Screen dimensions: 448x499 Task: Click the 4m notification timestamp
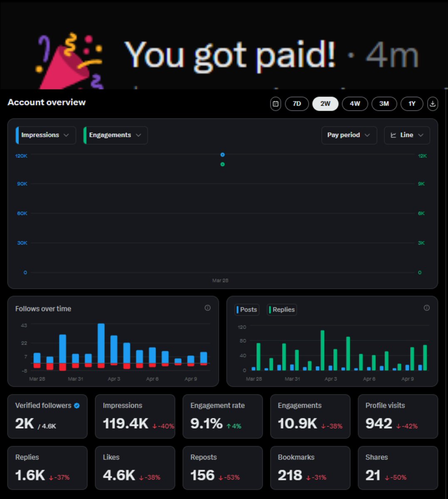(392, 55)
